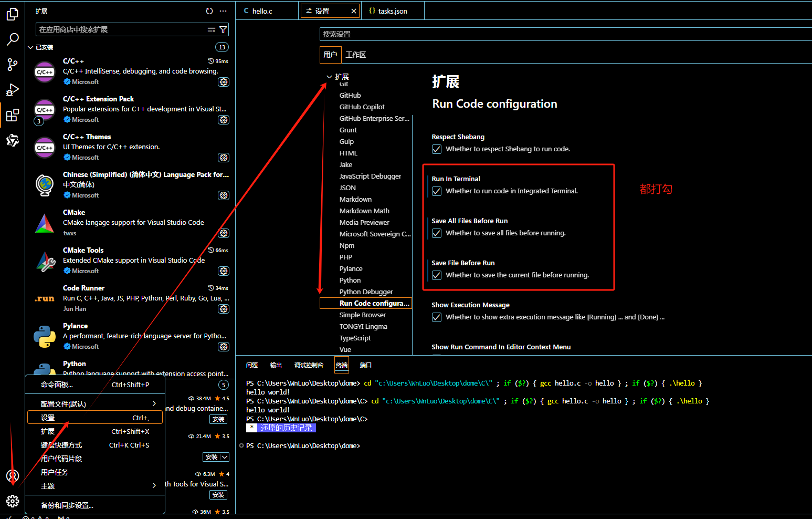The image size is (812, 519).
Task: Open the 安装 dropdown arrow
Action: (x=225, y=457)
